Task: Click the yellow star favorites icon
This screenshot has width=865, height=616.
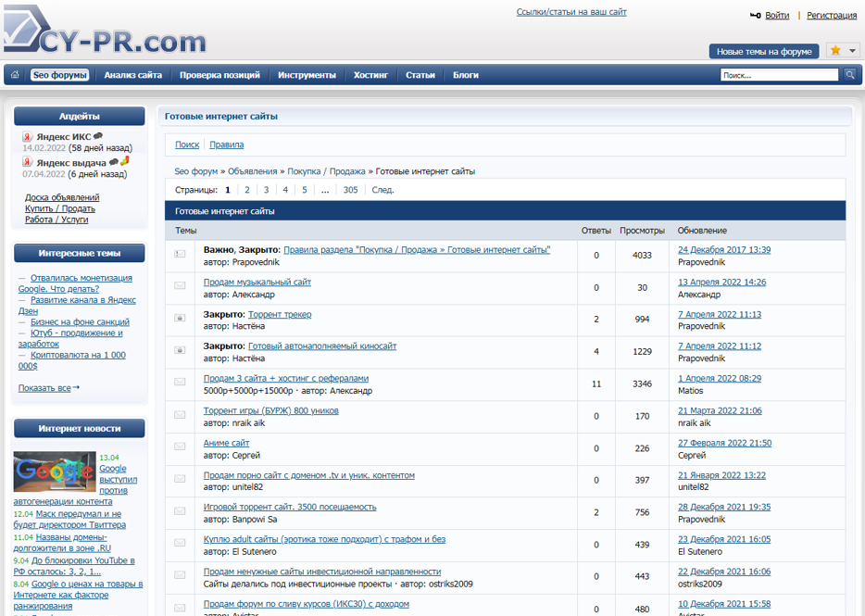Action: click(835, 50)
